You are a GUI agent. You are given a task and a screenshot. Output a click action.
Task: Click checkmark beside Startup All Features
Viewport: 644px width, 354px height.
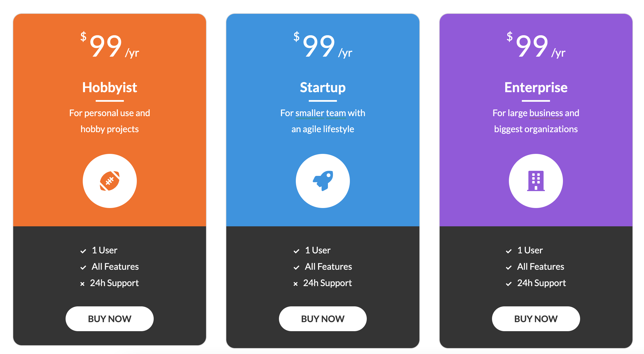tap(296, 267)
